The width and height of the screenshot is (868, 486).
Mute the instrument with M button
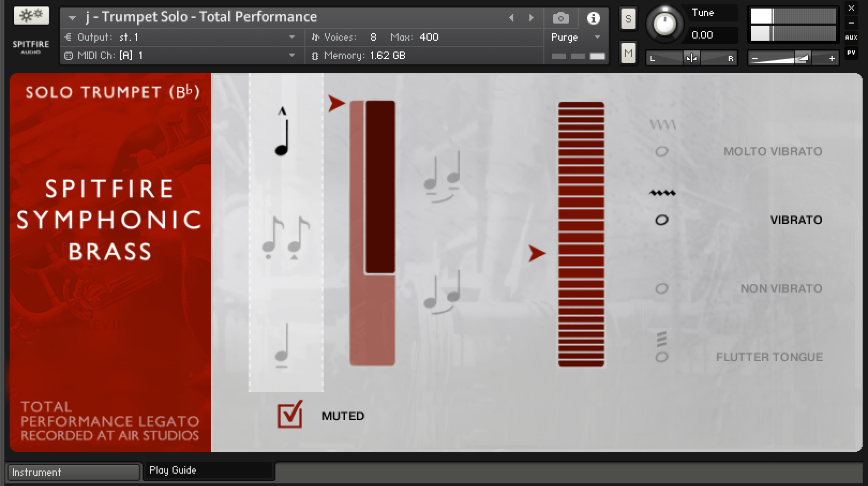point(628,53)
